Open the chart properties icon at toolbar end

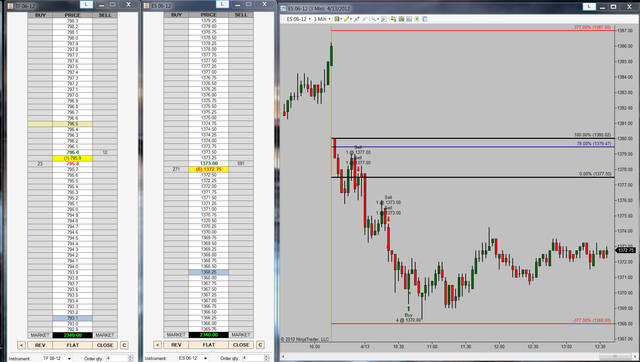[x=424, y=19]
